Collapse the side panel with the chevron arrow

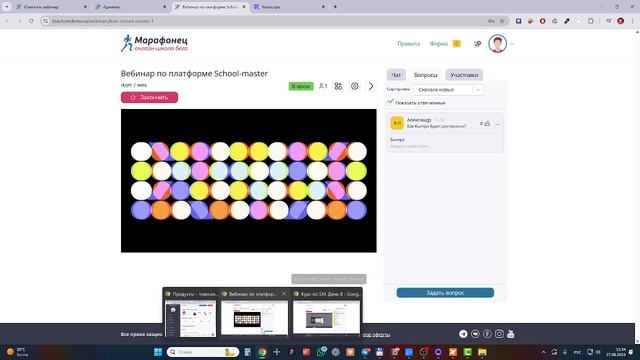(371, 86)
